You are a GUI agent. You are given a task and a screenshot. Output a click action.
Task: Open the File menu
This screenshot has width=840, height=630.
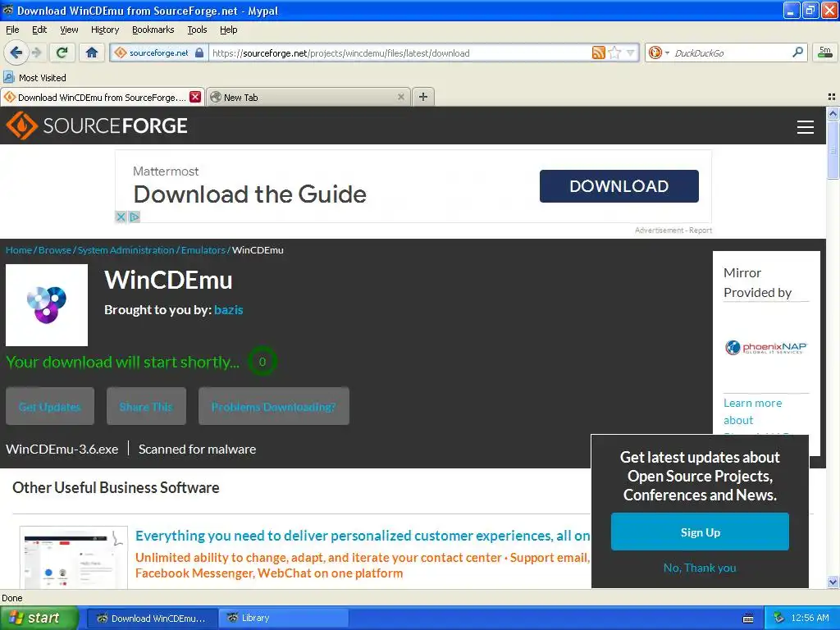(x=12, y=30)
